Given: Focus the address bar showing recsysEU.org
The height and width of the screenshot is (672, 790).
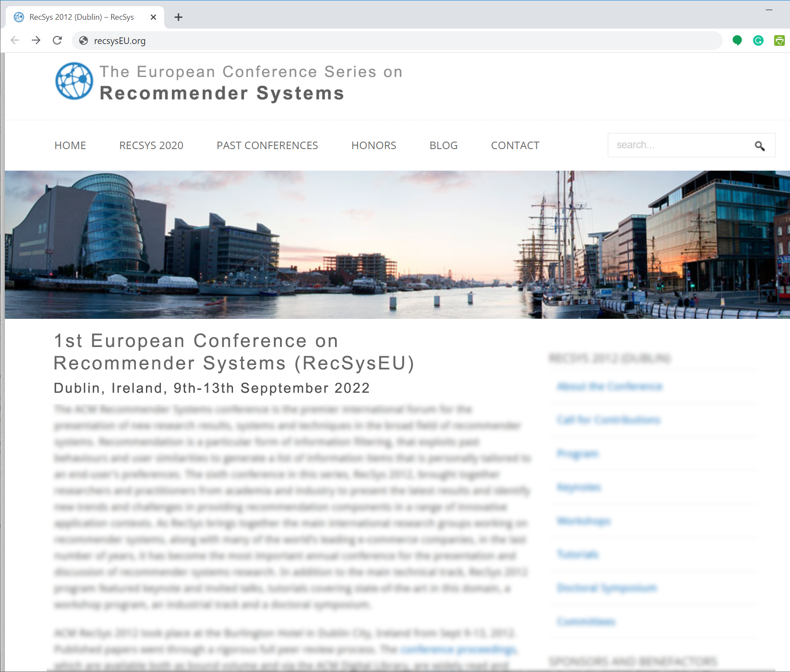Looking at the screenshot, I should (x=396, y=41).
